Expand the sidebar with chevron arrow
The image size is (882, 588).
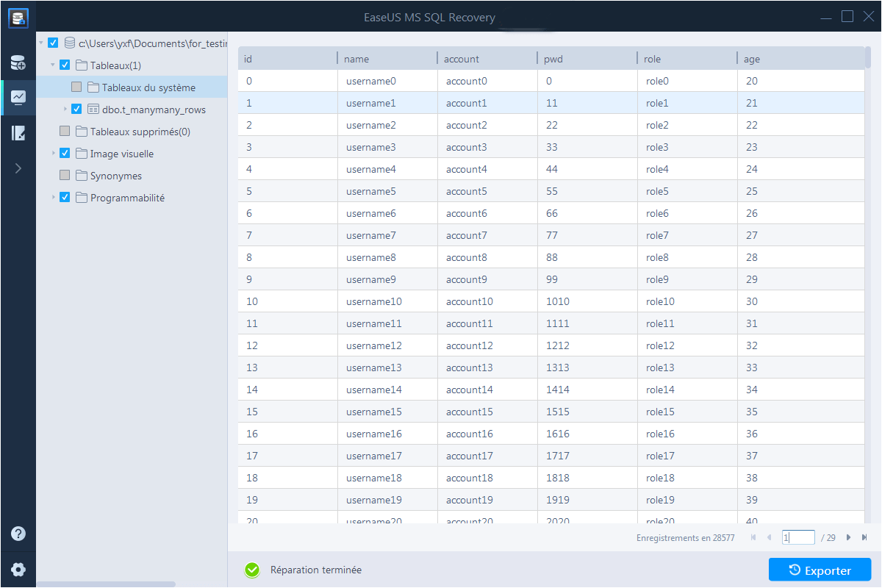pos(18,168)
